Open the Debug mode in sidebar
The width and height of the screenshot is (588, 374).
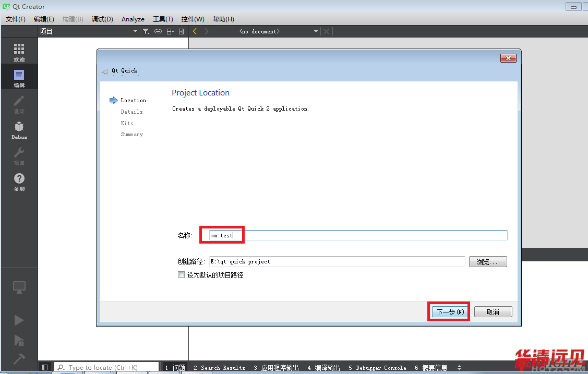pyautogui.click(x=19, y=130)
